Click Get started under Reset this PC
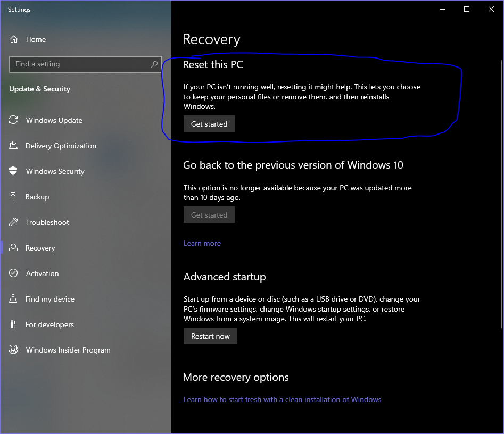Image resolution: width=504 pixels, height=434 pixels. pos(209,124)
